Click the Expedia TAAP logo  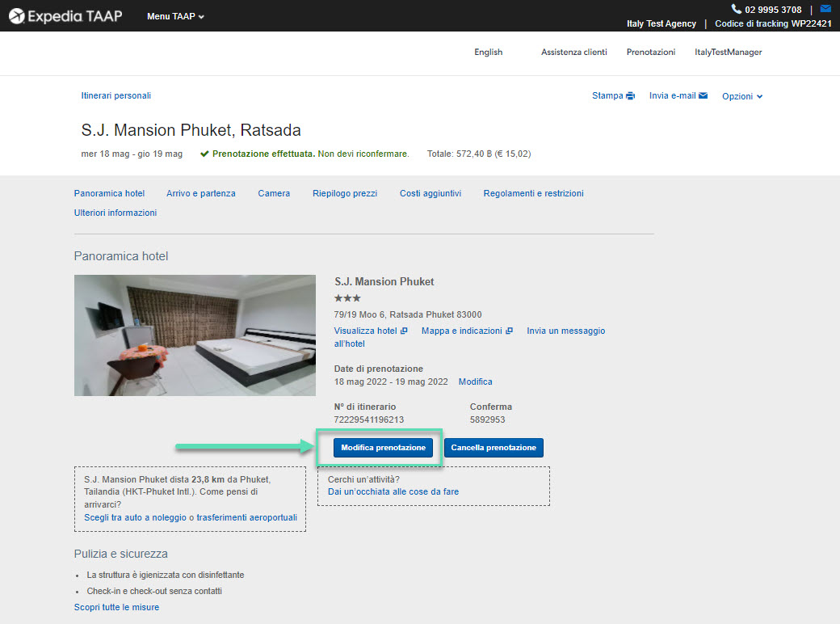[x=65, y=16]
